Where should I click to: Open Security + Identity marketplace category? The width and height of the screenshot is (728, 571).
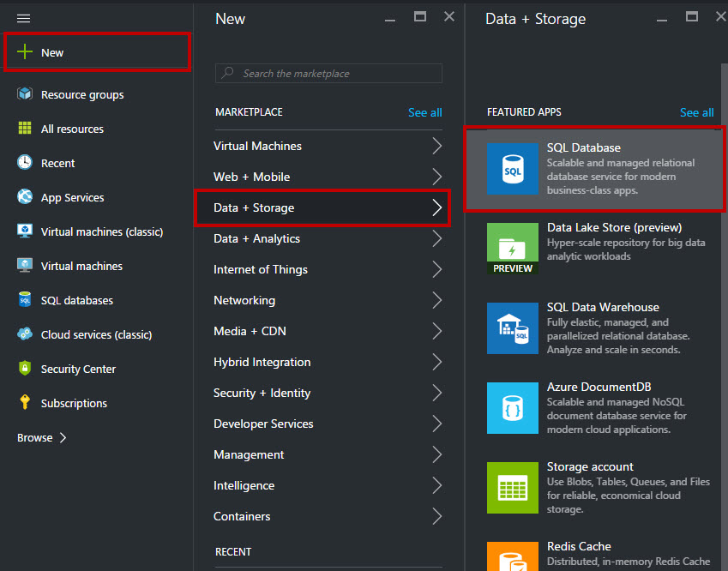[328, 393]
